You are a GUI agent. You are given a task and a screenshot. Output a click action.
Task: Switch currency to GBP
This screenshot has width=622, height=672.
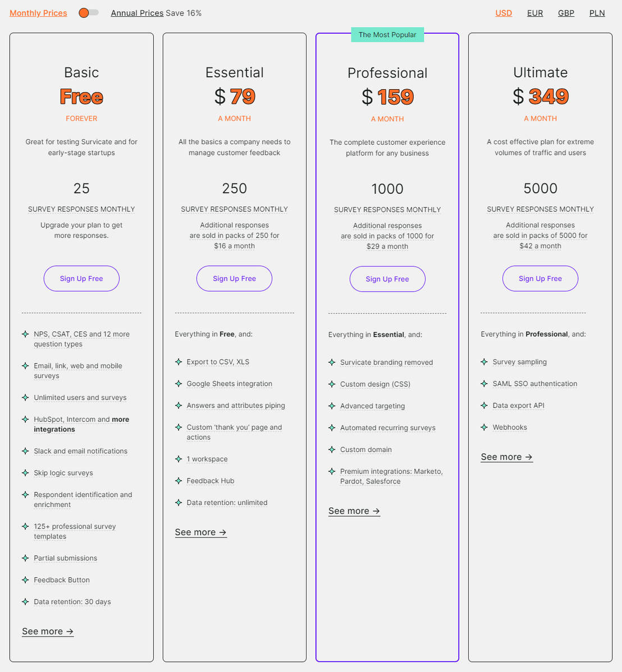[x=566, y=13]
